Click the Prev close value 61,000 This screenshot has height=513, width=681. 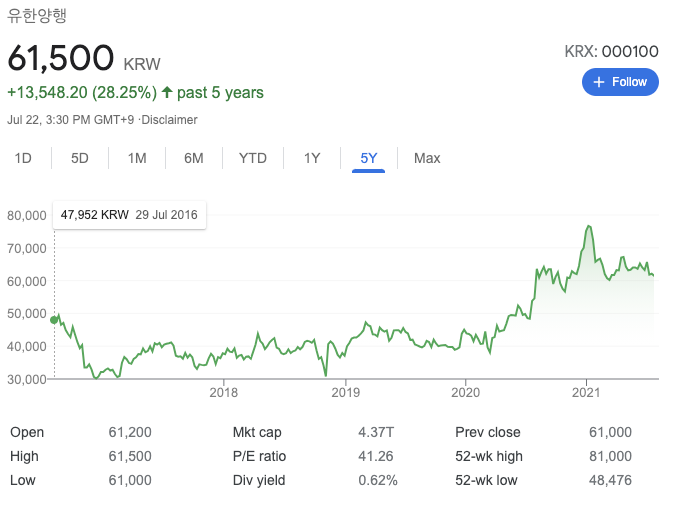[x=610, y=432]
